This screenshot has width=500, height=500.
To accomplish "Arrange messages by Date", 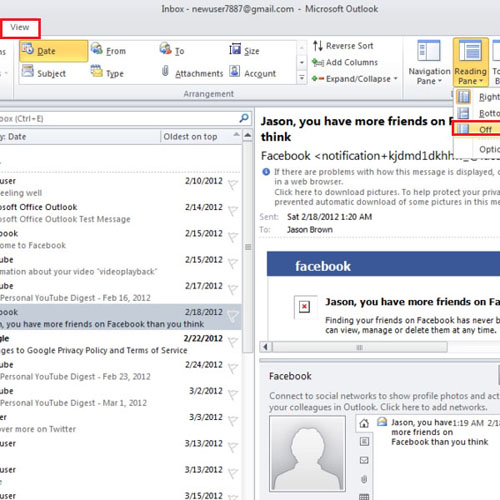I will tap(54, 51).
